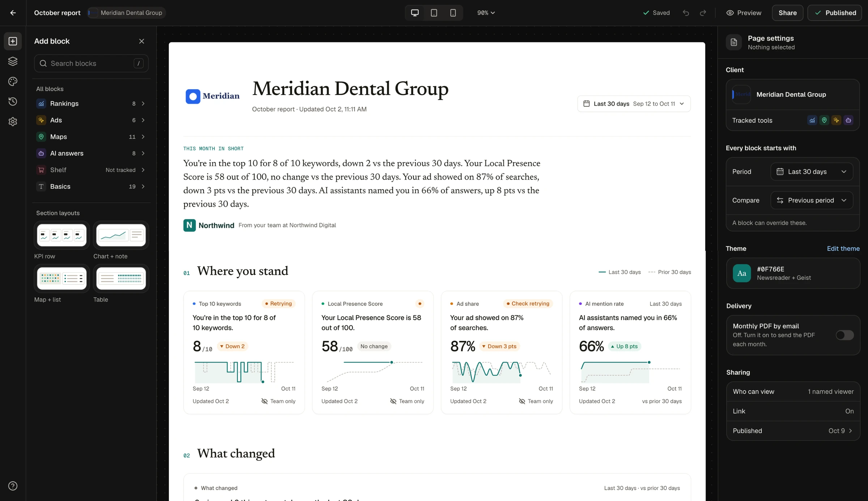
Task: Switch to desktop preview device
Action: (415, 13)
